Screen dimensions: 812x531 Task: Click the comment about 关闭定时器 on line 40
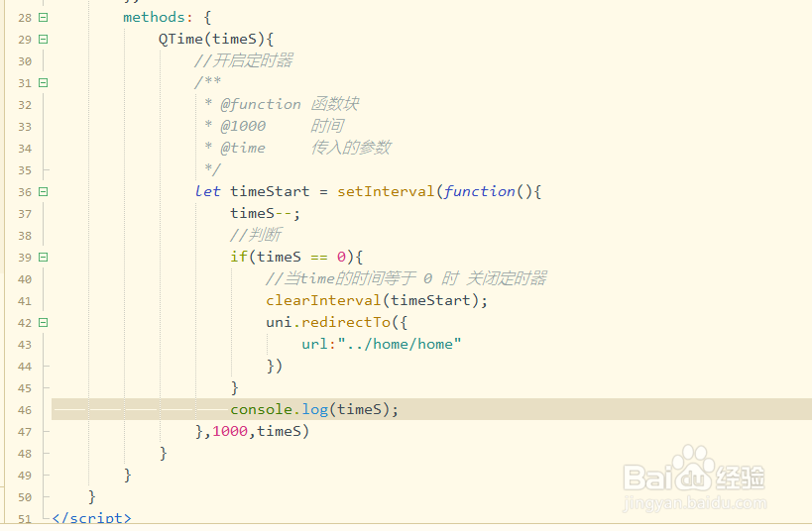pyautogui.click(x=406, y=278)
